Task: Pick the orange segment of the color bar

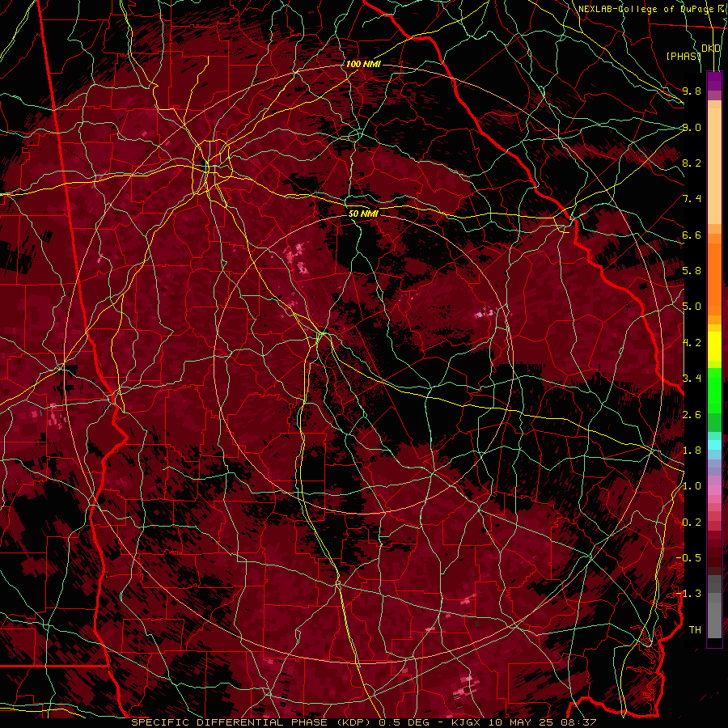Action: (x=714, y=278)
